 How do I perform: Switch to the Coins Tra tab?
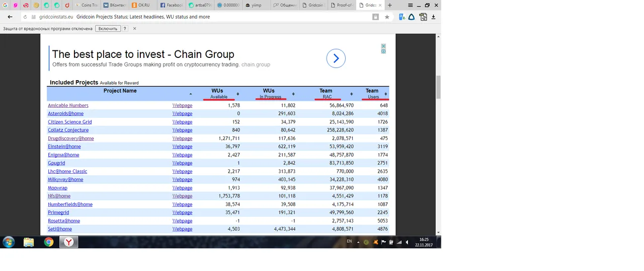tap(87, 5)
